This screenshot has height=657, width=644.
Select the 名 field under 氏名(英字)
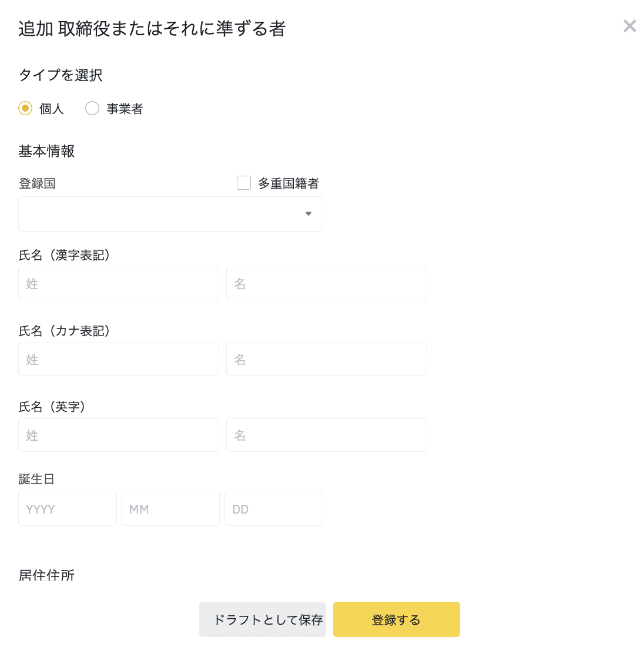coord(326,435)
